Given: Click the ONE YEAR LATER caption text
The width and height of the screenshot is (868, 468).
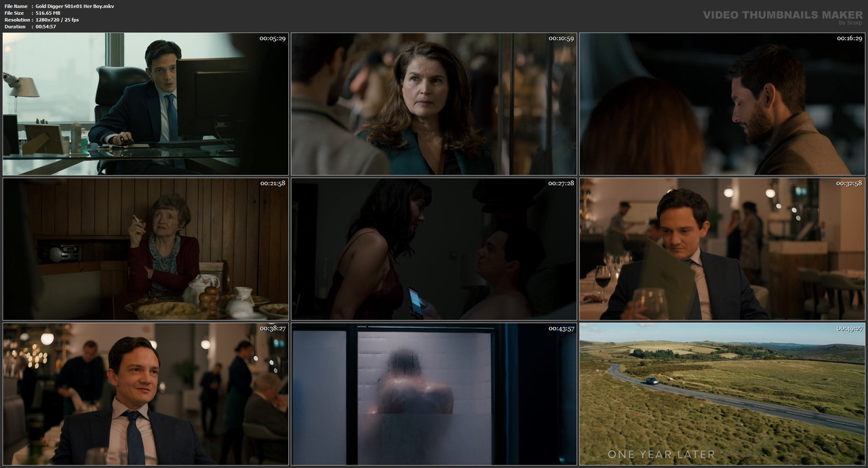Looking at the screenshot, I should pos(661,454).
